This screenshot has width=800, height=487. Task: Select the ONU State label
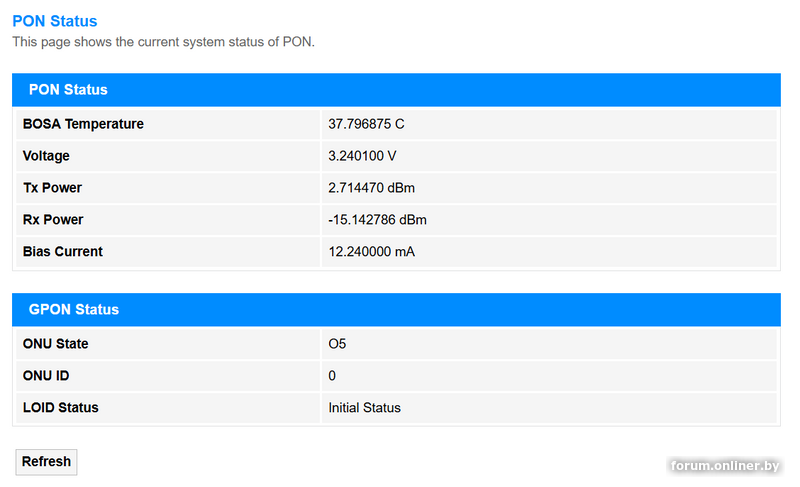(x=55, y=344)
